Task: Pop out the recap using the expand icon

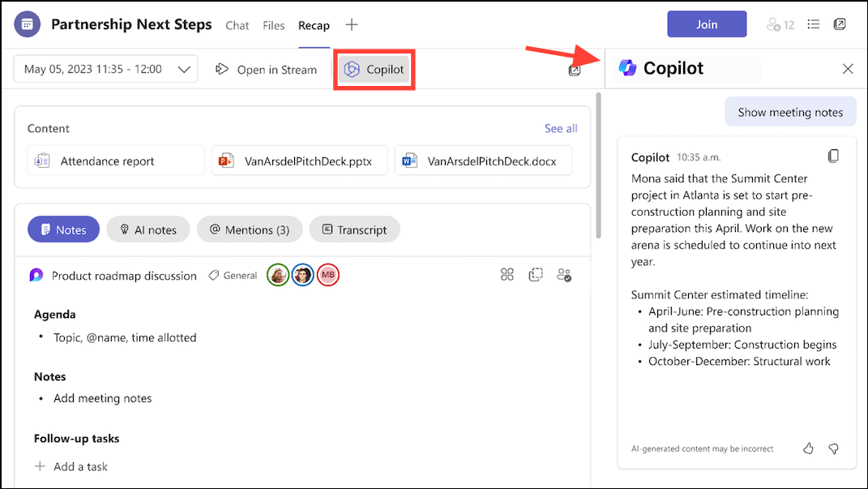Action: click(575, 70)
